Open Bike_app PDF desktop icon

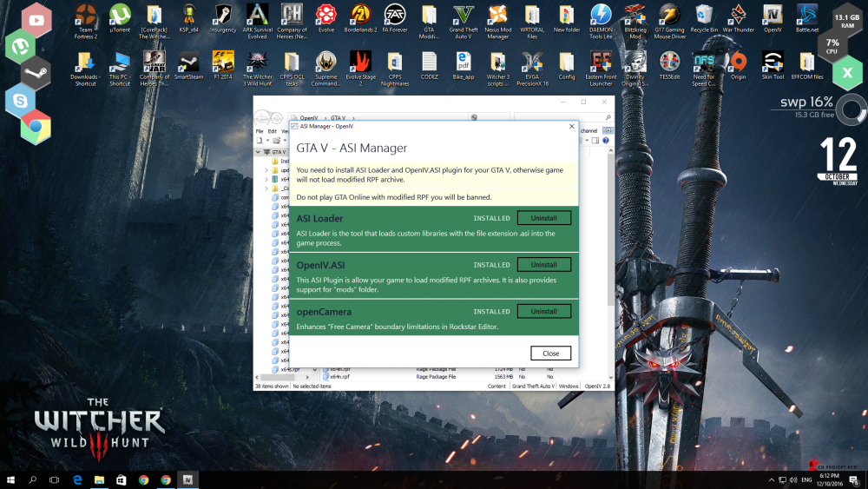tap(464, 66)
